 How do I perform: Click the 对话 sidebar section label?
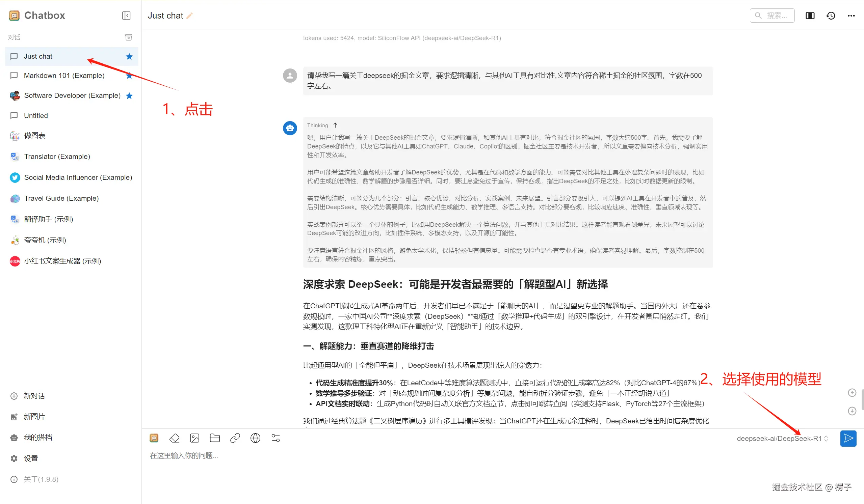pyautogui.click(x=14, y=37)
